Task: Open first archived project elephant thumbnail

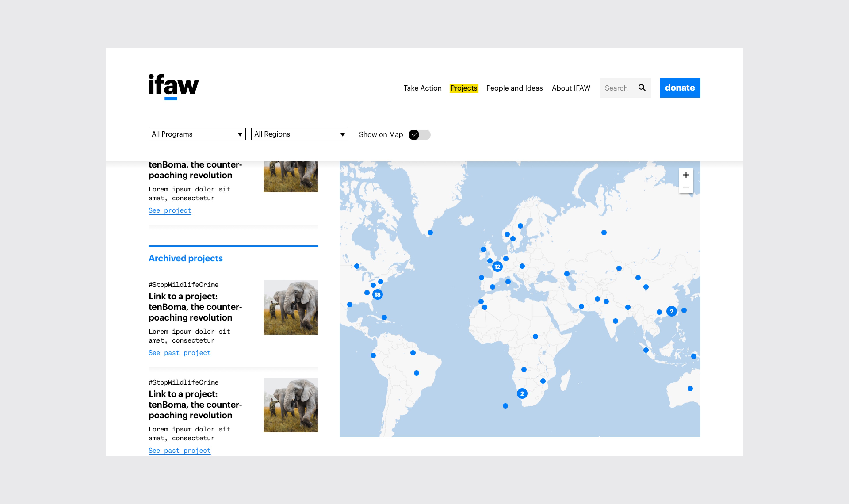Action: [x=291, y=307]
